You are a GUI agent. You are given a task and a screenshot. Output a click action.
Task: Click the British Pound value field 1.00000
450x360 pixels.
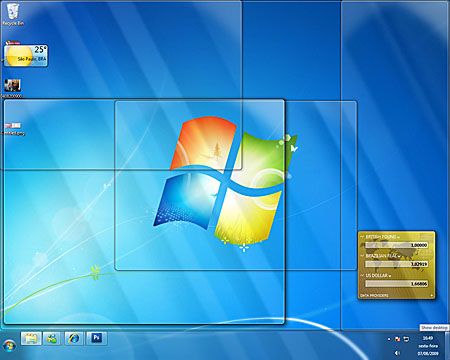pos(396,245)
